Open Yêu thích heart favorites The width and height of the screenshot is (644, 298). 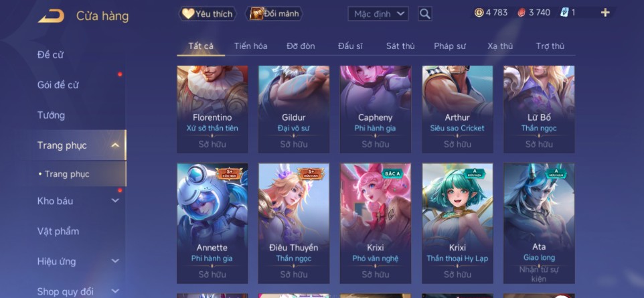[208, 13]
